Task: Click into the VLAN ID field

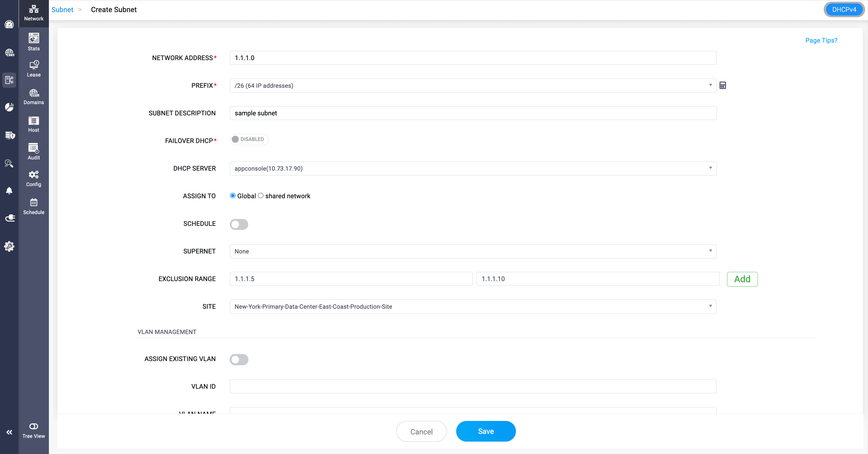Action: point(473,386)
